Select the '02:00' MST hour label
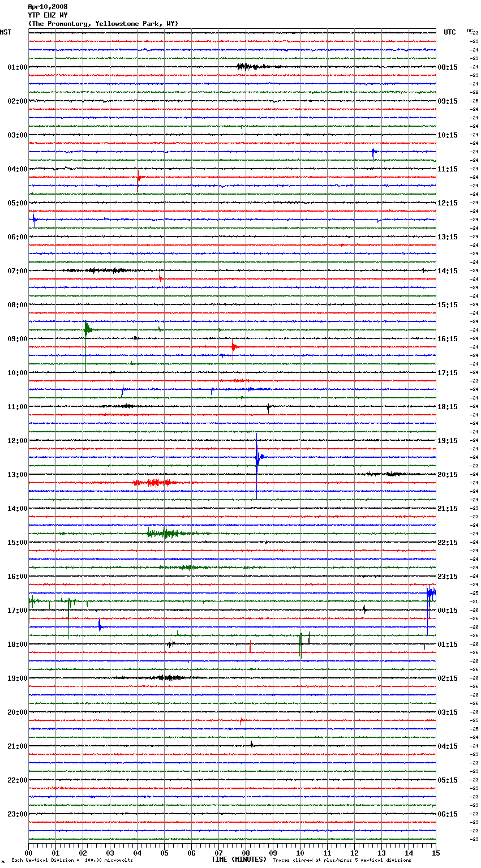Image resolution: width=481 pixels, height=868 pixels. pos(18,101)
